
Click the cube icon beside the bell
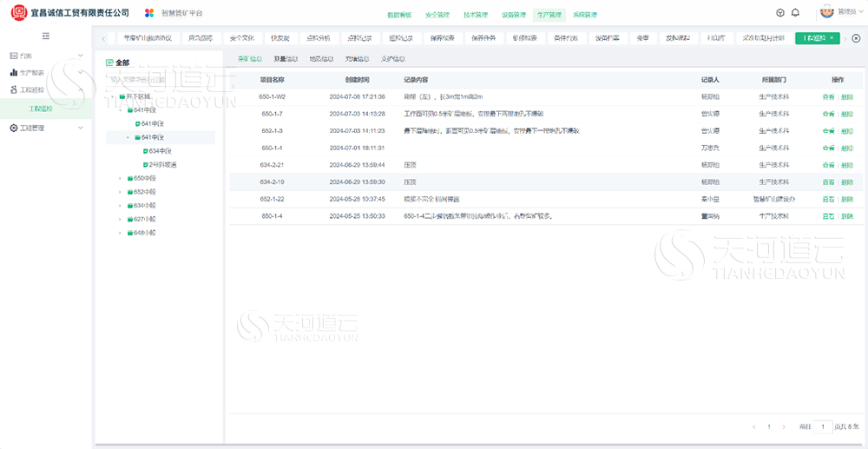pos(780,12)
